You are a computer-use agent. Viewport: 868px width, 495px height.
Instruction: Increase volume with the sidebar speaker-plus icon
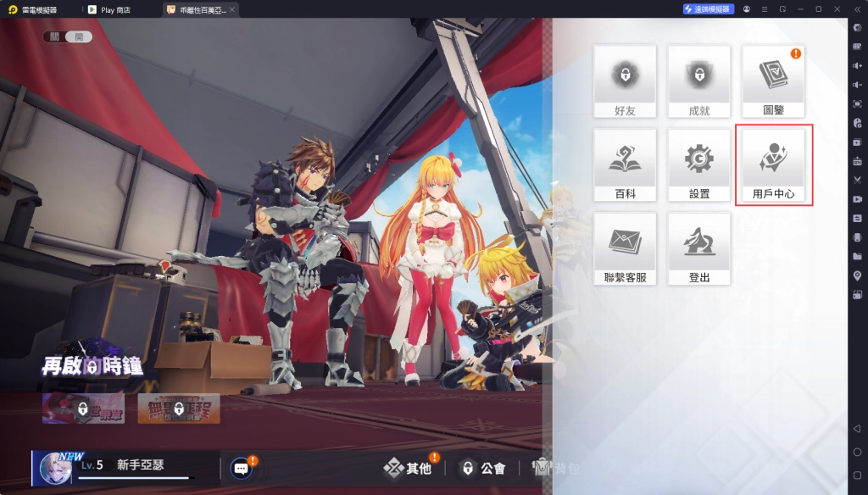click(x=858, y=65)
